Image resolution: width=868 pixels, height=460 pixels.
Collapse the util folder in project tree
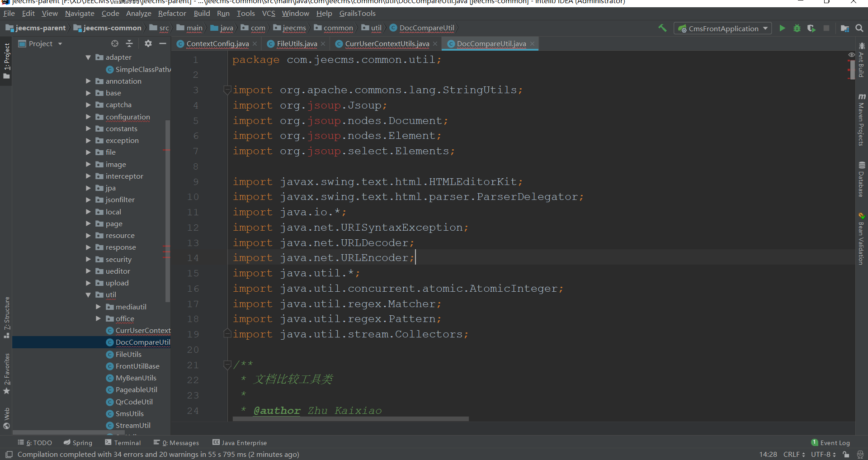tap(89, 295)
